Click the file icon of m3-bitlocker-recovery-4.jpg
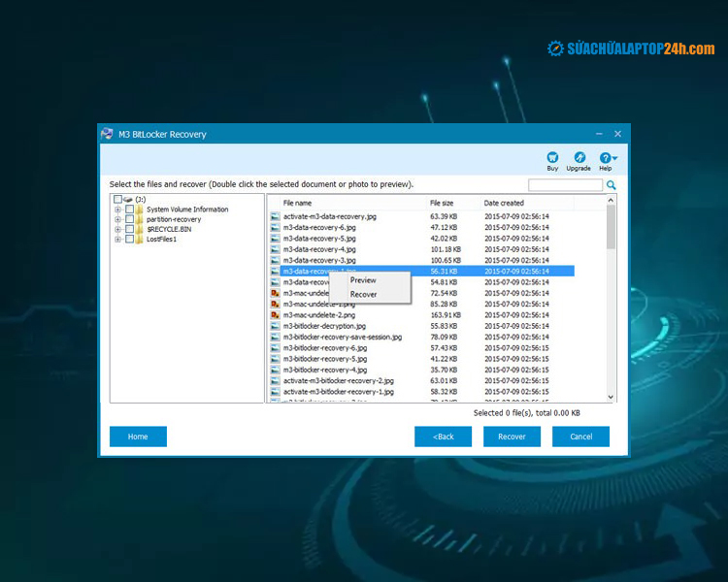The image size is (728, 582). (276, 370)
